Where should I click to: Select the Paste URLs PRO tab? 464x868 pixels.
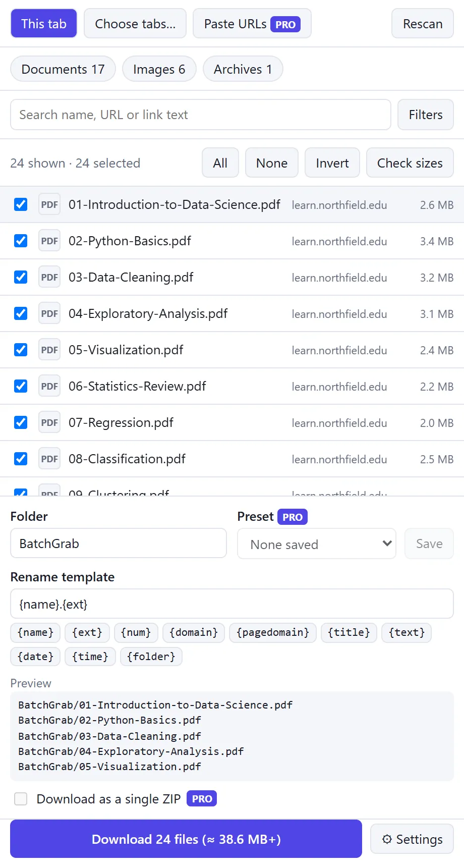coord(252,24)
